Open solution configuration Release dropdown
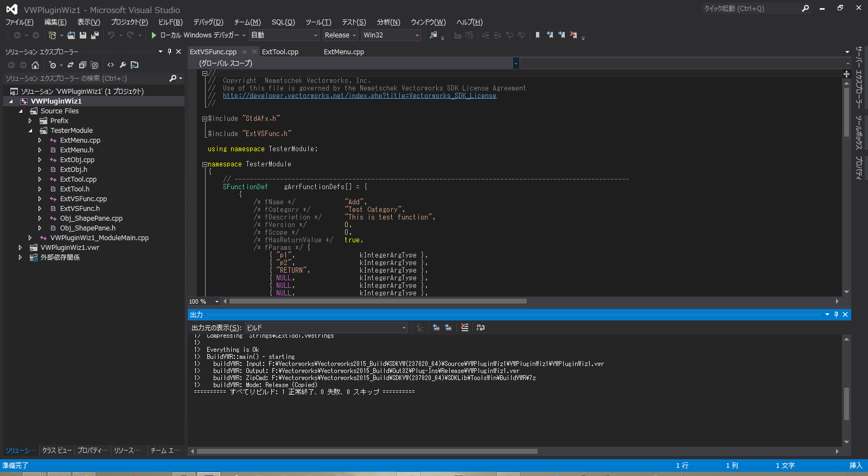Image resolution: width=868 pixels, height=476 pixels. [x=340, y=35]
